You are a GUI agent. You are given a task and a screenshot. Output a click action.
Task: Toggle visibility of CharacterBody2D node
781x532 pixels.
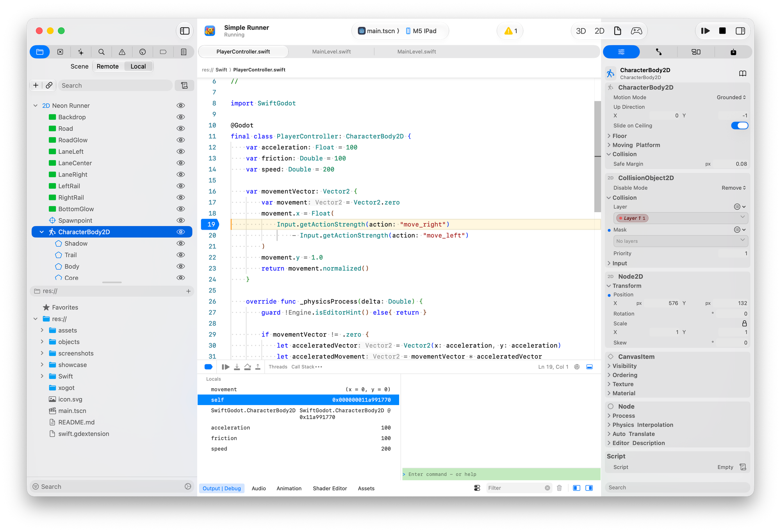[180, 232]
